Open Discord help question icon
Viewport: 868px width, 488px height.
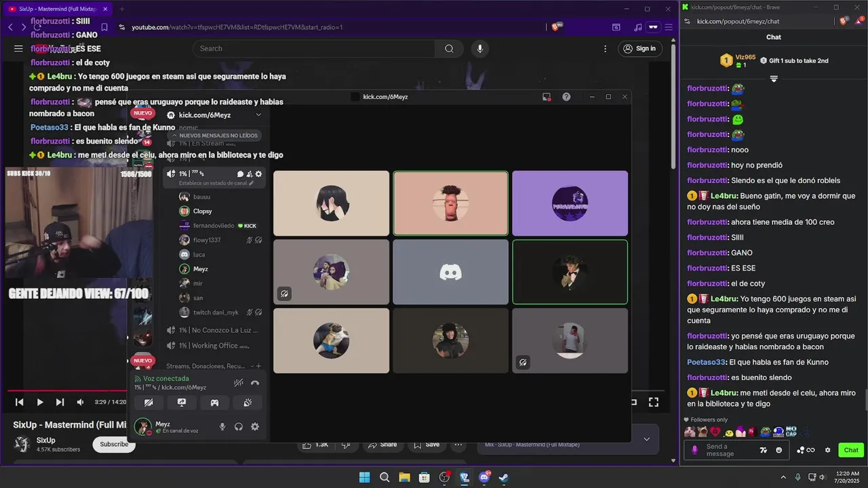pyautogui.click(x=566, y=97)
